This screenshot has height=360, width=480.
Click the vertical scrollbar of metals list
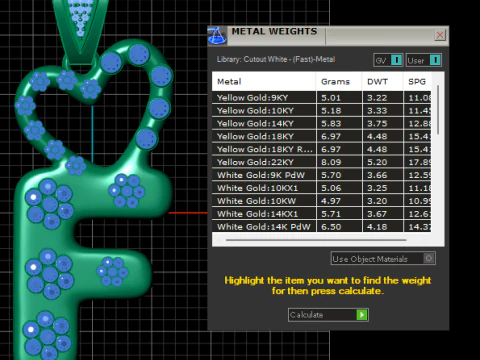(x=438, y=110)
